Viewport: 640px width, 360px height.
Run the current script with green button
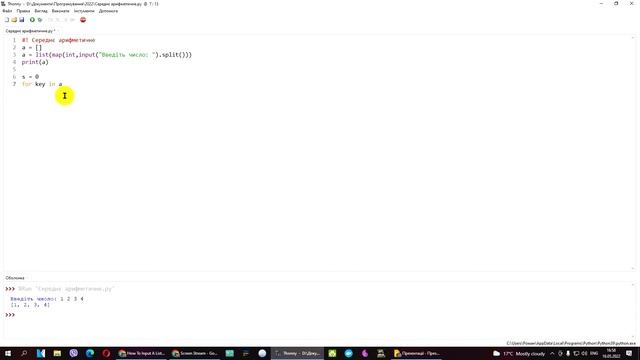coord(32,20)
